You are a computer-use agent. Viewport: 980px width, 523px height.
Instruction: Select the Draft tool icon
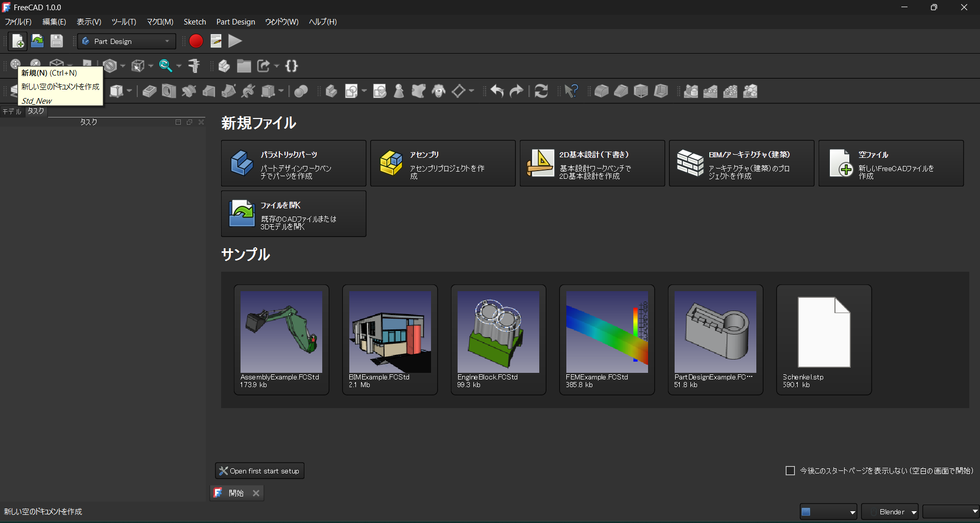tap(641, 91)
